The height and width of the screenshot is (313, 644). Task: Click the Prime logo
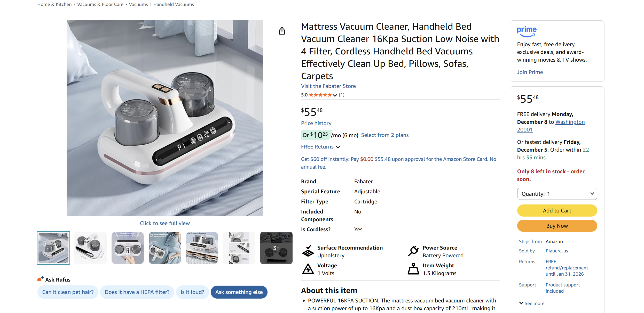[527, 31]
